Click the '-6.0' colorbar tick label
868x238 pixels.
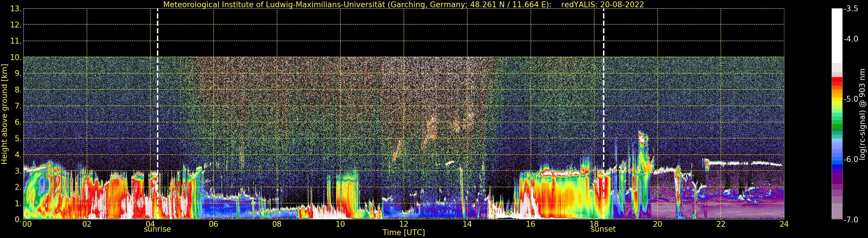pyautogui.click(x=851, y=159)
